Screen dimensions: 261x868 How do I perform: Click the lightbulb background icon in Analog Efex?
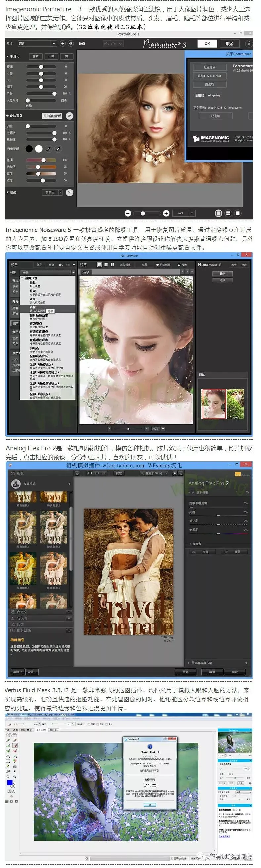coord(175,473)
